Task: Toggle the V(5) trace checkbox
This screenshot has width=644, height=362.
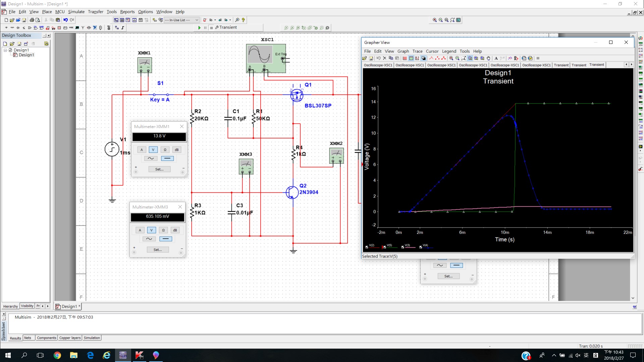Action: coord(385,247)
